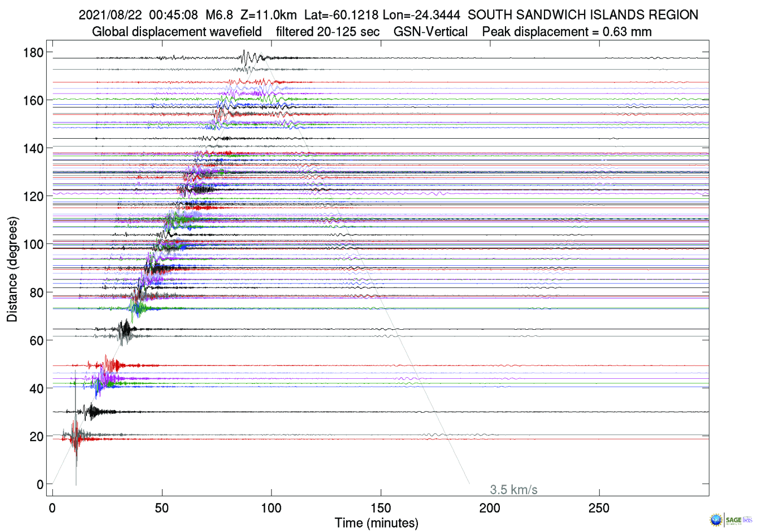The image size is (759, 532).
Task: Click the M6.8 magnitude in the title
Action: tap(219, 15)
